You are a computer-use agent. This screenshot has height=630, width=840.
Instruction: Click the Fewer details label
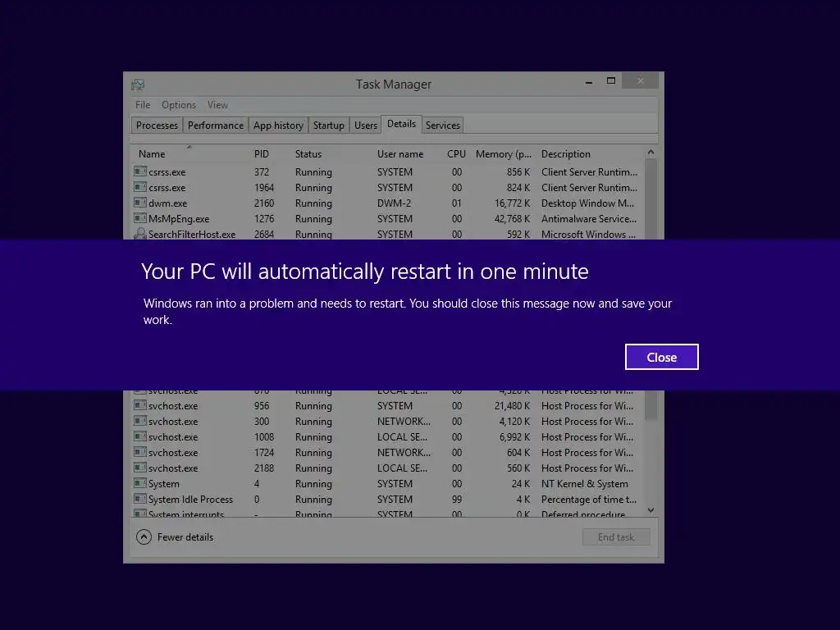185,536
